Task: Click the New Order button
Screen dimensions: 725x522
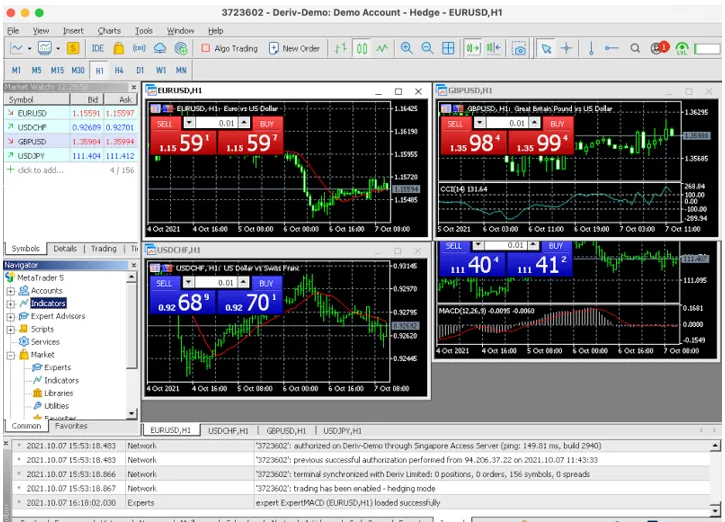Action: [294, 48]
